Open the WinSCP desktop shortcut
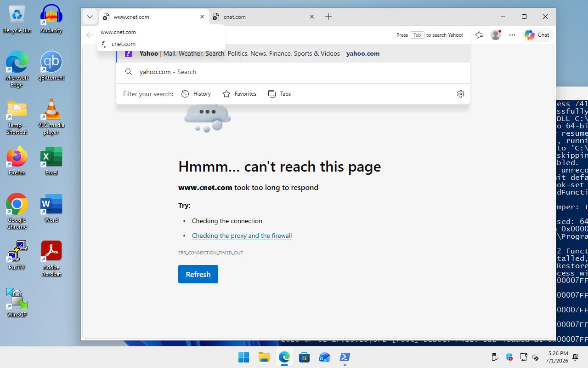This screenshot has height=368, width=588. click(17, 303)
